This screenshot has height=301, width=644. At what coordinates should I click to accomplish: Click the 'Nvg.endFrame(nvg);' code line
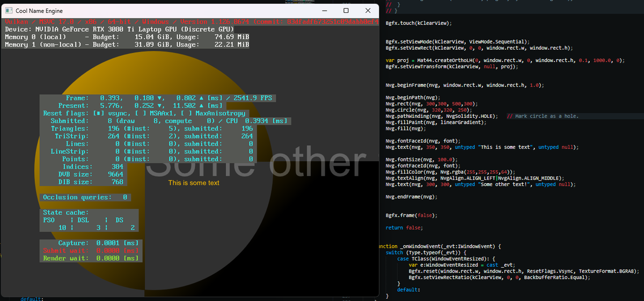click(411, 197)
